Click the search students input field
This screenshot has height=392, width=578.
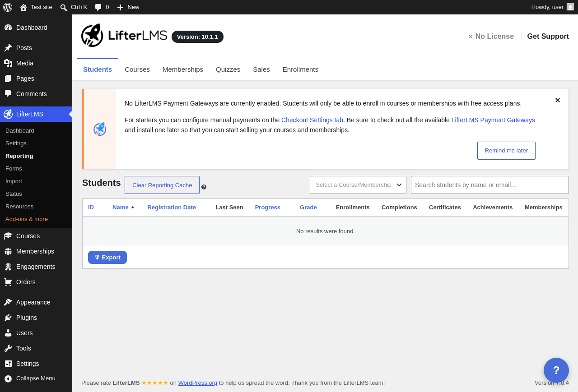[490, 185]
